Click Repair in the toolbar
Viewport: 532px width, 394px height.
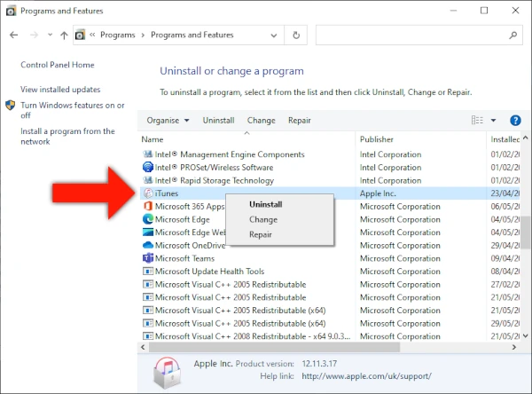300,120
